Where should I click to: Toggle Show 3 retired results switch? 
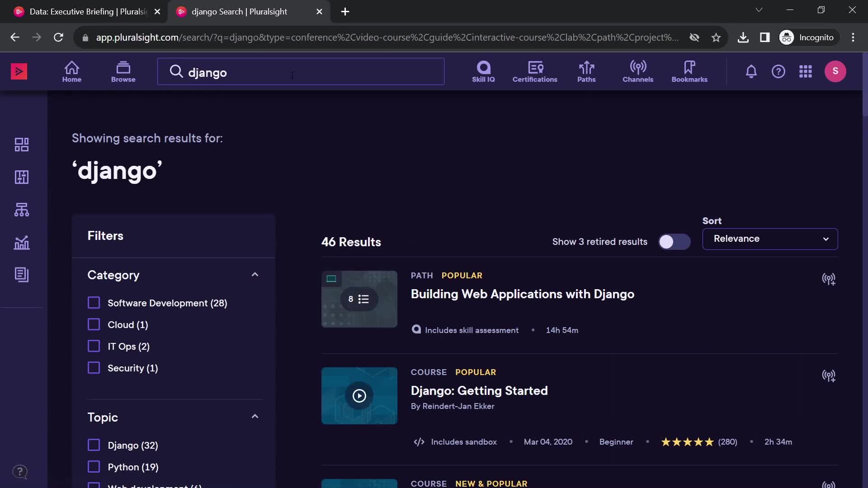click(x=674, y=242)
